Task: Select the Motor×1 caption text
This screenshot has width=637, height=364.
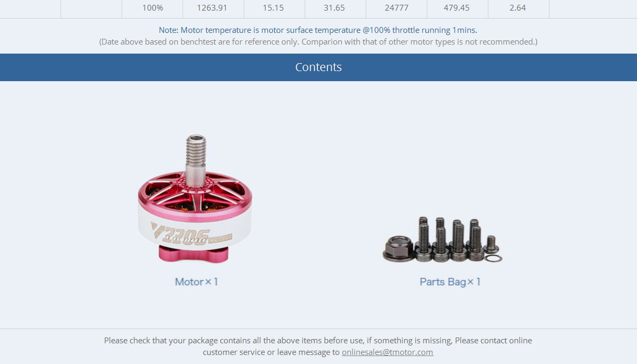Action: click(196, 282)
